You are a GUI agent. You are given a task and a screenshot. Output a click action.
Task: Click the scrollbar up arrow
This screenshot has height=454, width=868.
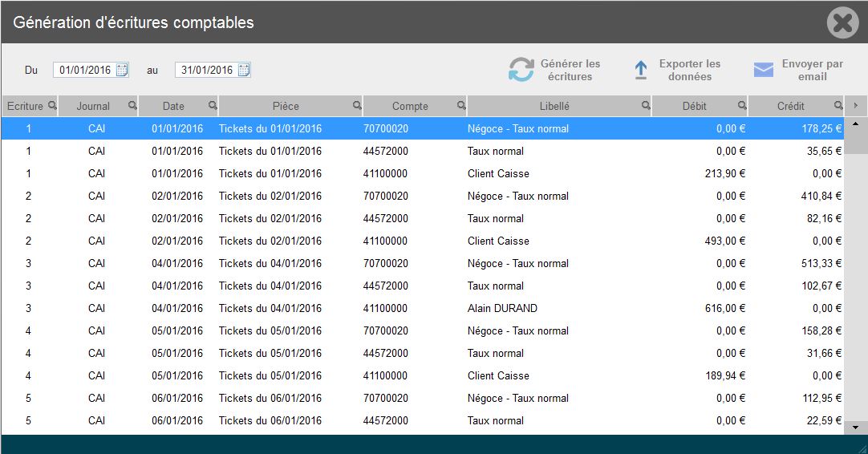tap(855, 124)
